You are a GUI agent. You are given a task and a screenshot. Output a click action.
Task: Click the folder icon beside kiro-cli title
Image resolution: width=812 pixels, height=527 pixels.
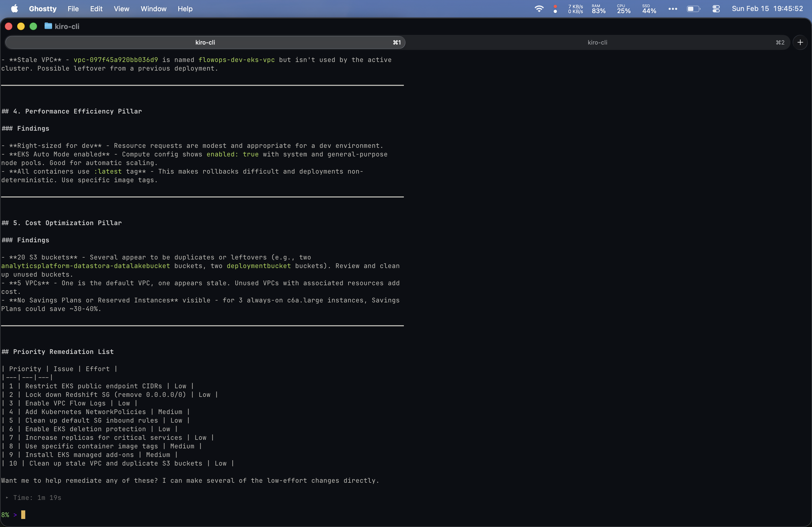pyautogui.click(x=48, y=26)
